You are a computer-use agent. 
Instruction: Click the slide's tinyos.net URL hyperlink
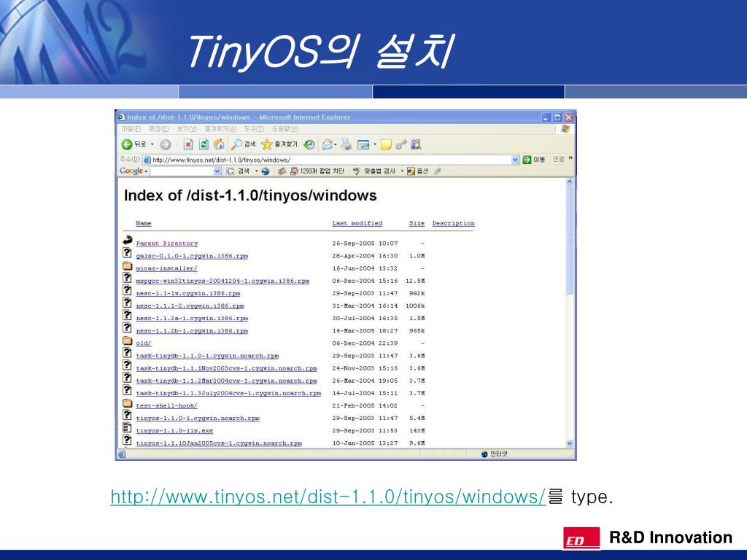point(328,497)
